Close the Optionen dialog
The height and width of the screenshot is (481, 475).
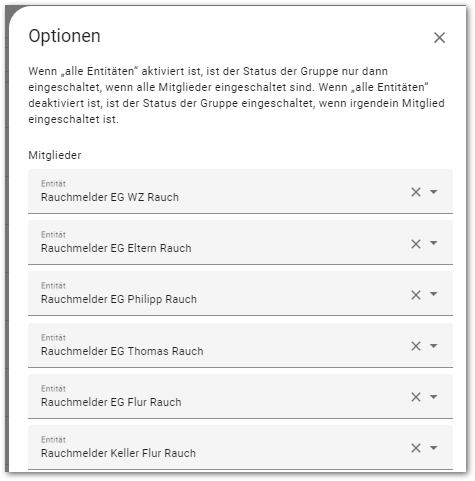(x=439, y=38)
